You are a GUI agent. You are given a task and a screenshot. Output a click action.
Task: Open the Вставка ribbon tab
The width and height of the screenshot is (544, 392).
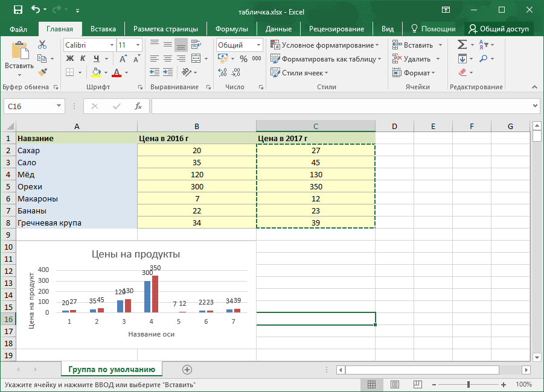(103, 29)
